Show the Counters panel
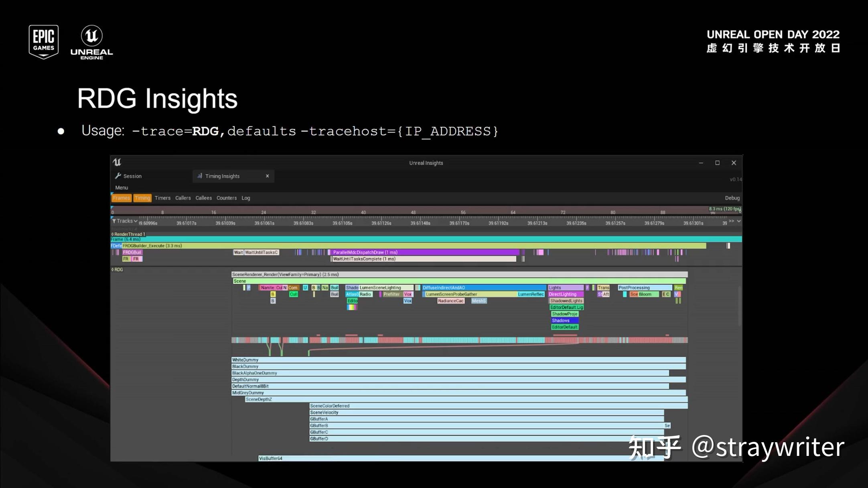Image resolution: width=868 pixels, height=488 pixels. coord(227,198)
